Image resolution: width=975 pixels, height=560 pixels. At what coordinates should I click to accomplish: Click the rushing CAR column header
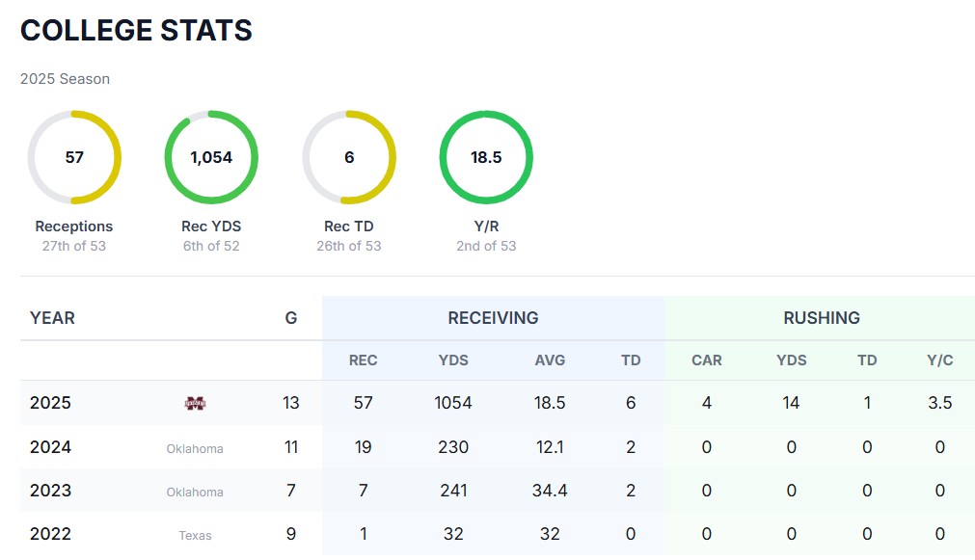(707, 360)
